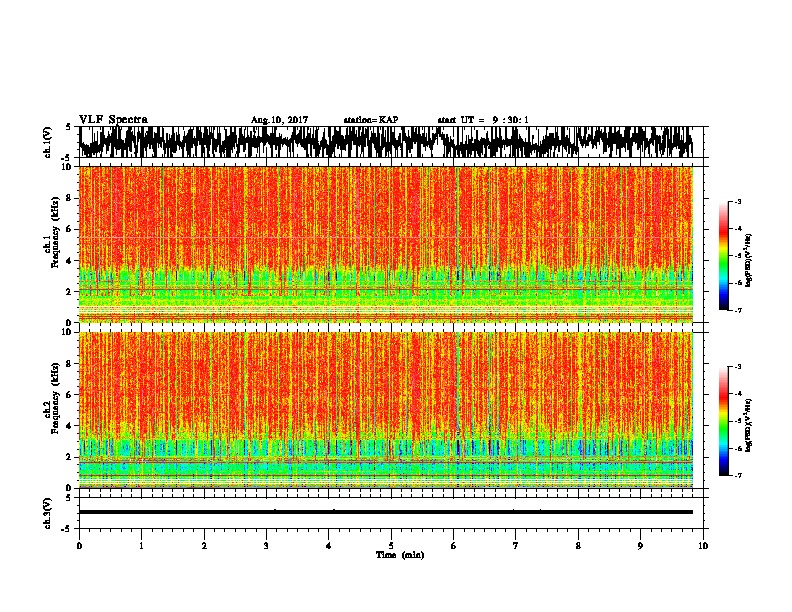
Task: Click the date "Aug.10, 2017"
Action: click(x=279, y=120)
